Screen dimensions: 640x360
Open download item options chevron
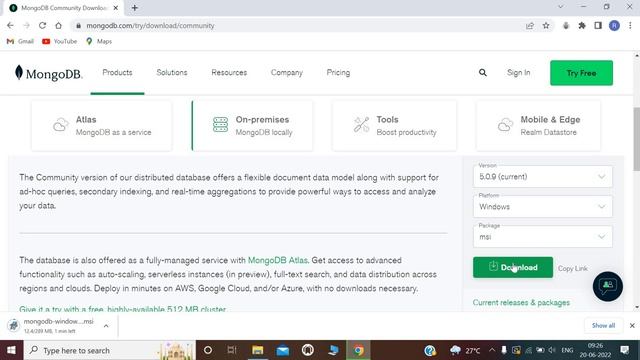[x=106, y=326]
